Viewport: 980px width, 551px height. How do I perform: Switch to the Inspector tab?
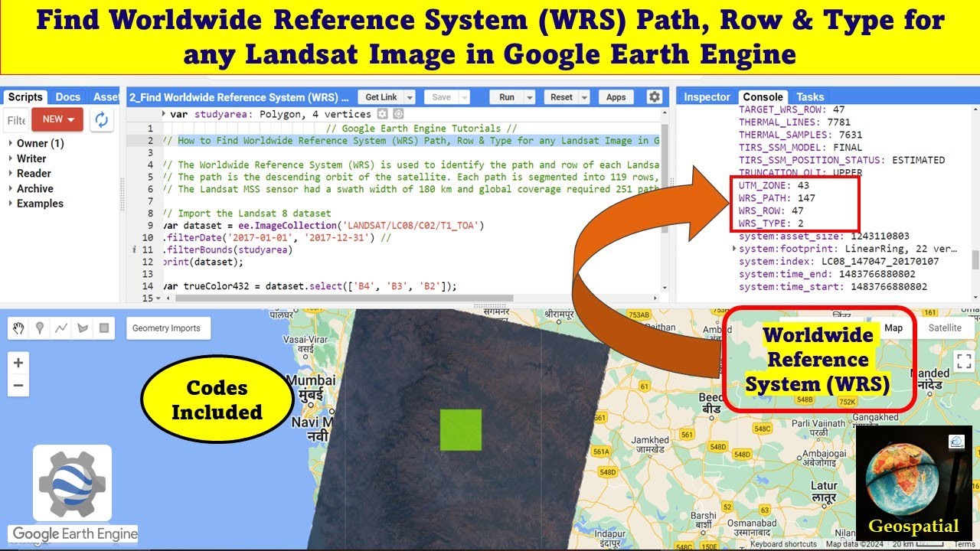[707, 97]
